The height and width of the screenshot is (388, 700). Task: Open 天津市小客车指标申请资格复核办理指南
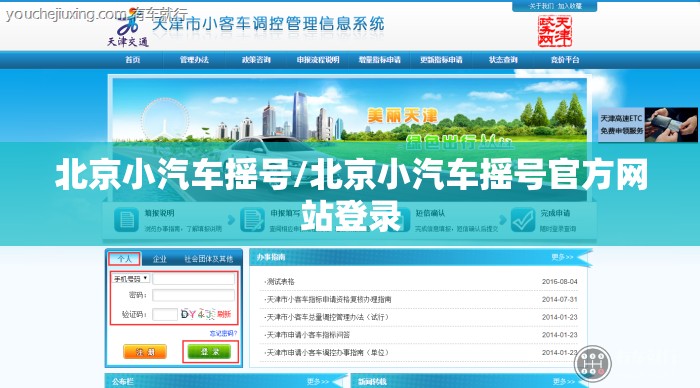click(328, 300)
